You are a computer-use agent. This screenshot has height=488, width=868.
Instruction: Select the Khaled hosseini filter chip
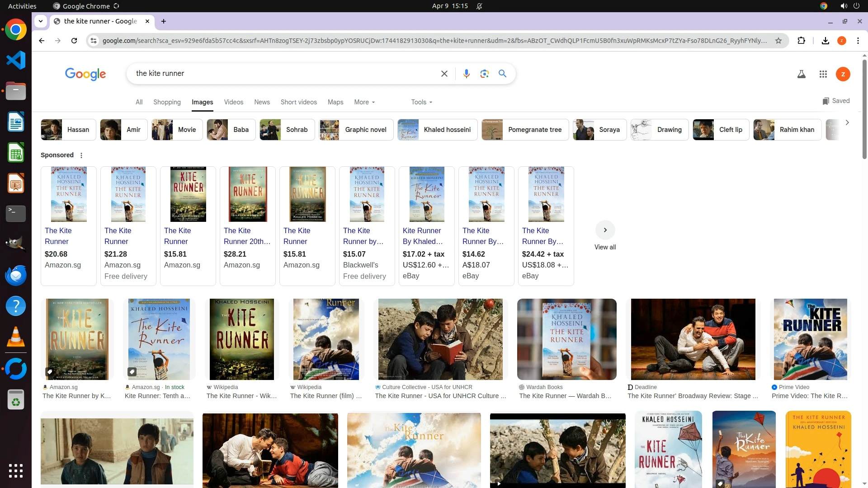[x=437, y=130]
